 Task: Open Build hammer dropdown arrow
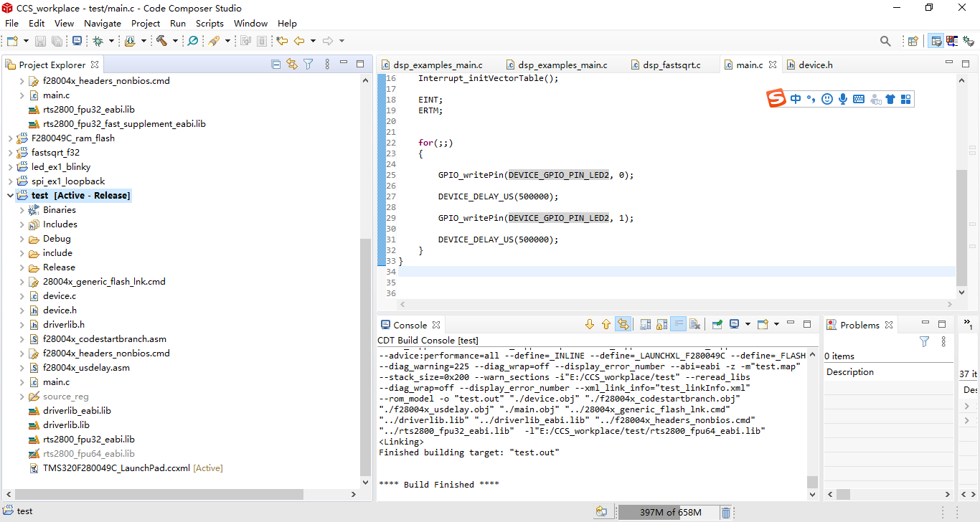(x=175, y=42)
